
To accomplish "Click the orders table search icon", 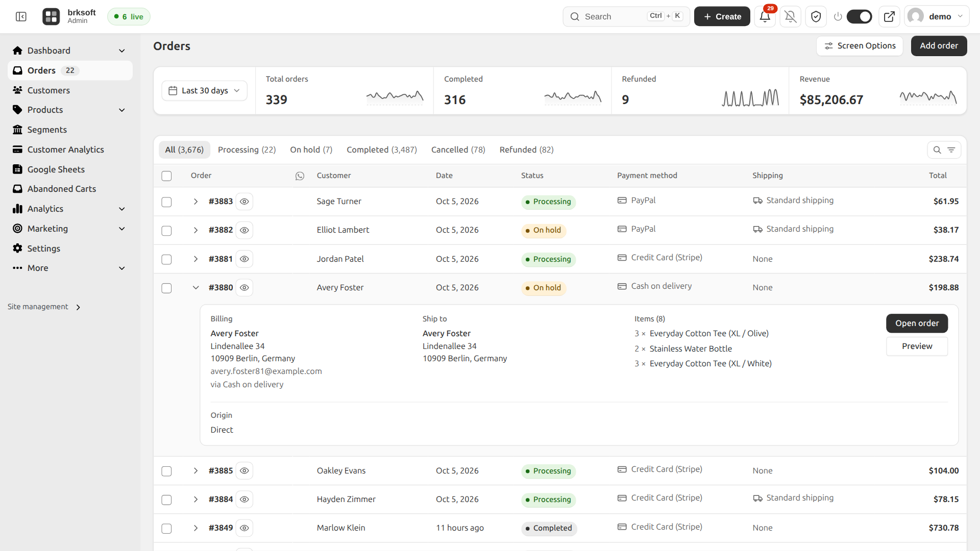I will click(937, 150).
